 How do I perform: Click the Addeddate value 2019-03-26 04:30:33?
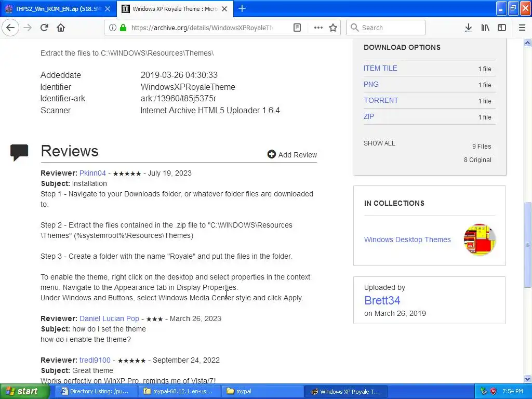tap(179, 75)
